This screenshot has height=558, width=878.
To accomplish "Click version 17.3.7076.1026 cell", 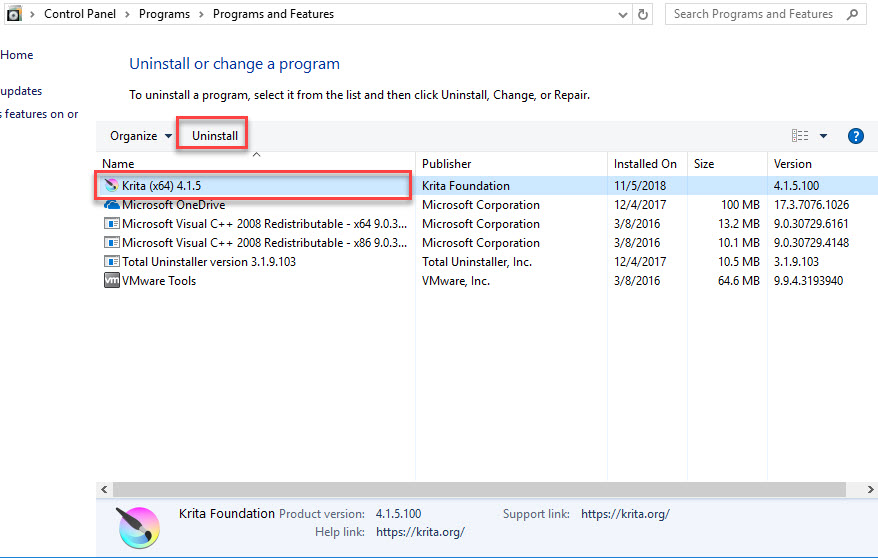I will (x=811, y=205).
